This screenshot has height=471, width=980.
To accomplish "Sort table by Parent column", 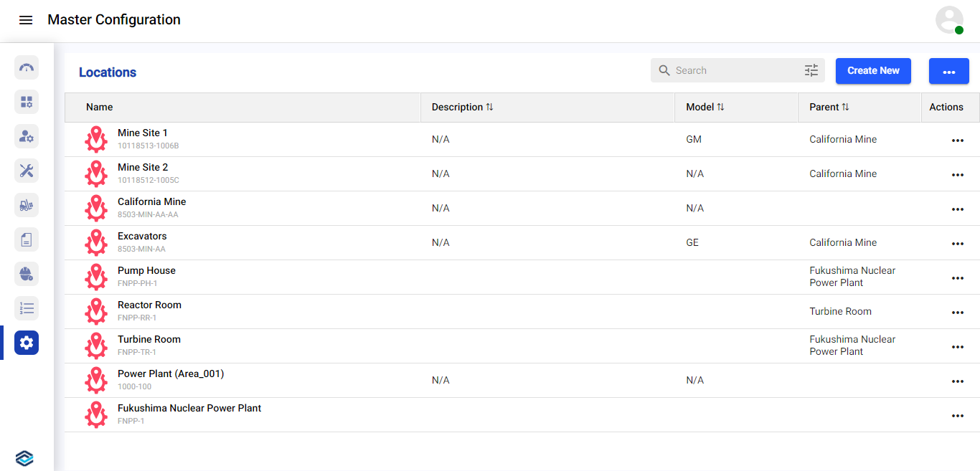I will click(x=845, y=108).
